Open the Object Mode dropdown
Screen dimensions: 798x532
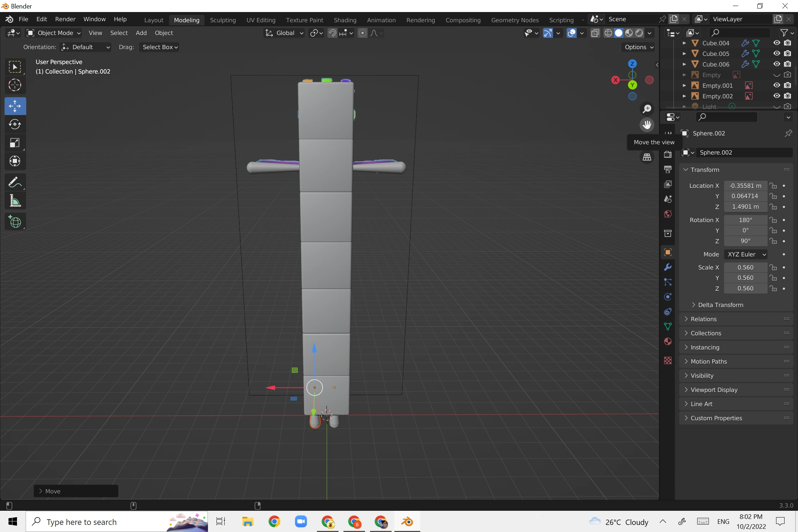(53, 33)
